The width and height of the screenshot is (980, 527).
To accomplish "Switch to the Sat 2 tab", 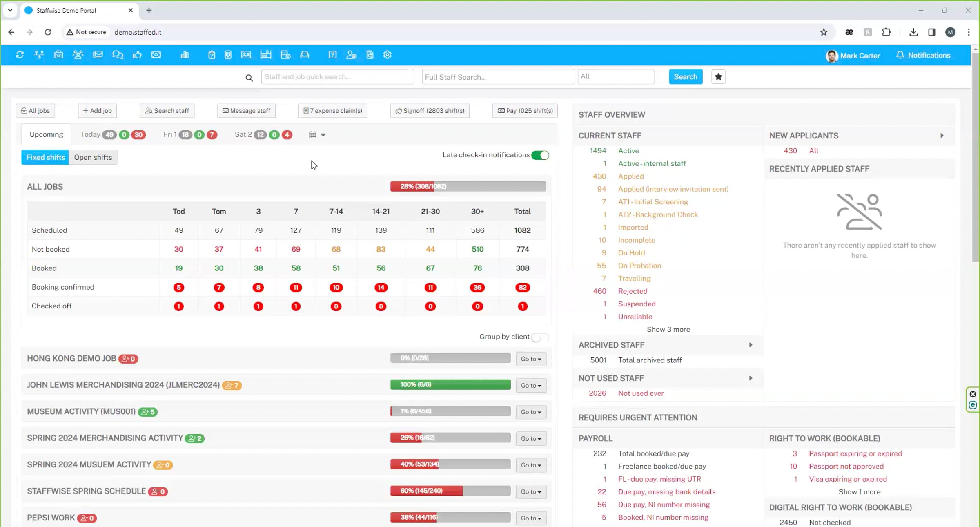I will point(264,134).
